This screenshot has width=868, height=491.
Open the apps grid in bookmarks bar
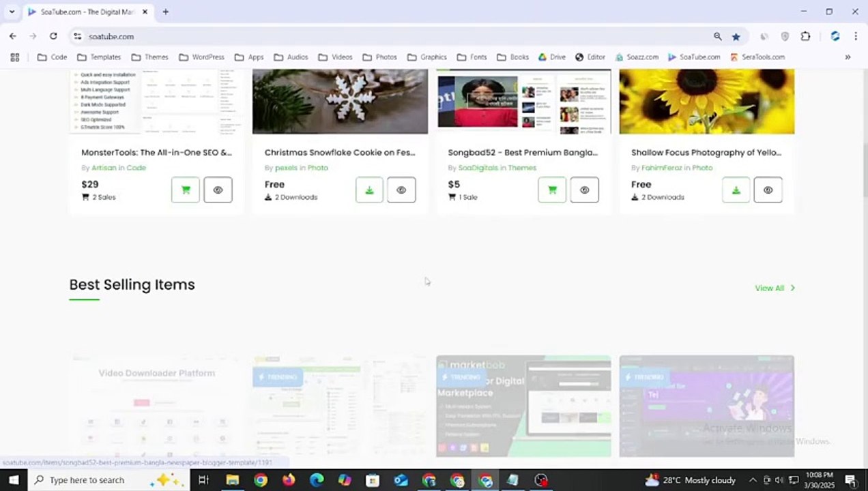pos(15,57)
